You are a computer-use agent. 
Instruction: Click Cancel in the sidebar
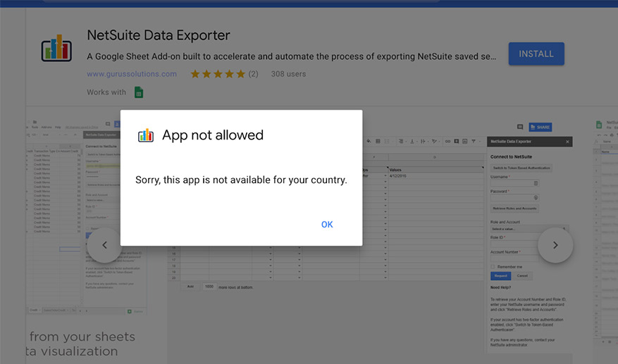coord(522,276)
